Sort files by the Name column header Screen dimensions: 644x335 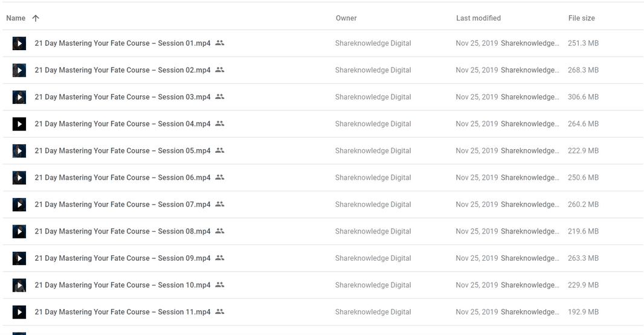click(16, 18)
